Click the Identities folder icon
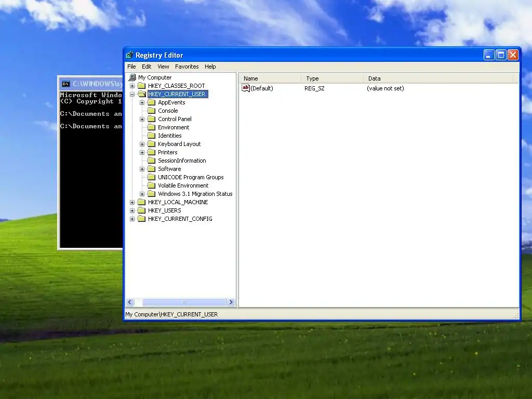Image resolution: width=532 pixels, height=399 pixels. pos(152,136)
